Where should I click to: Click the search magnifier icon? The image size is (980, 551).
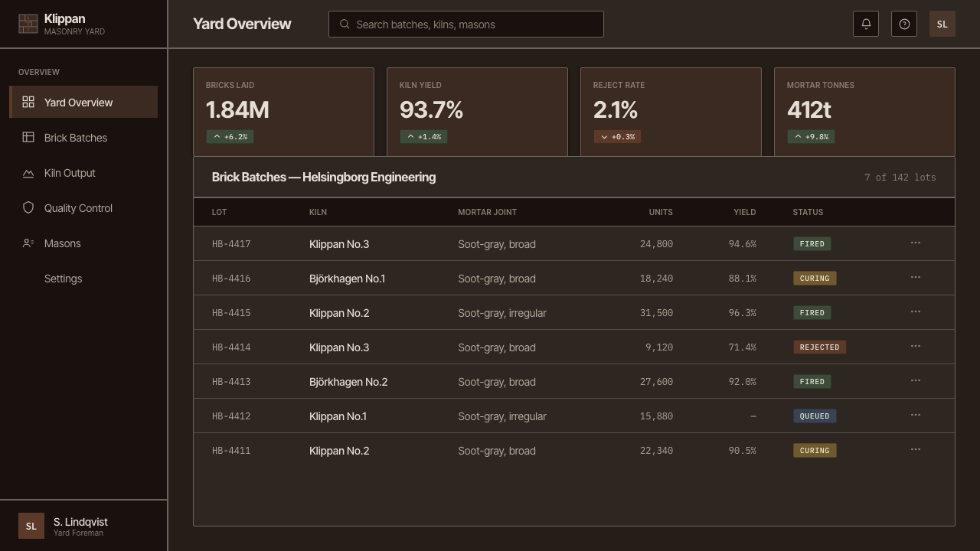pos(345,24)
